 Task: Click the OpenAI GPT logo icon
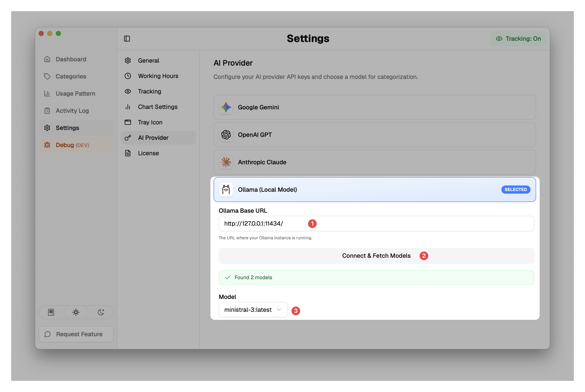pos(226,135)
